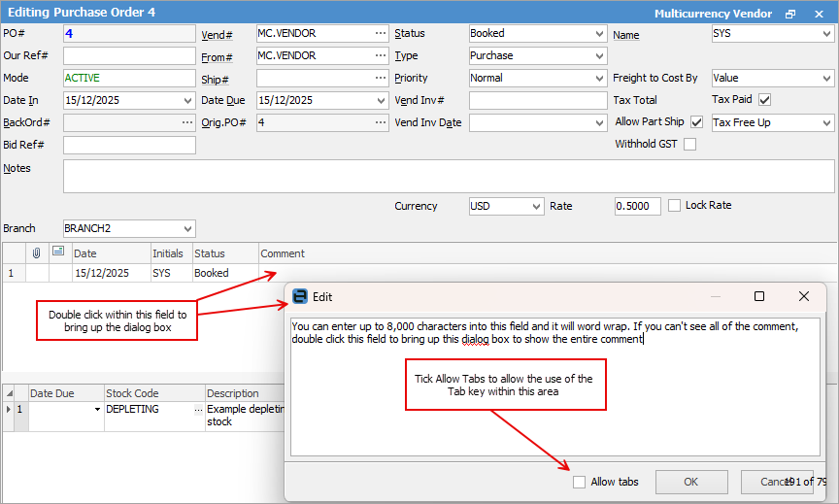Click the Status column header in comment grid
This screenshot has width=839, height=504.
[226, 253]
